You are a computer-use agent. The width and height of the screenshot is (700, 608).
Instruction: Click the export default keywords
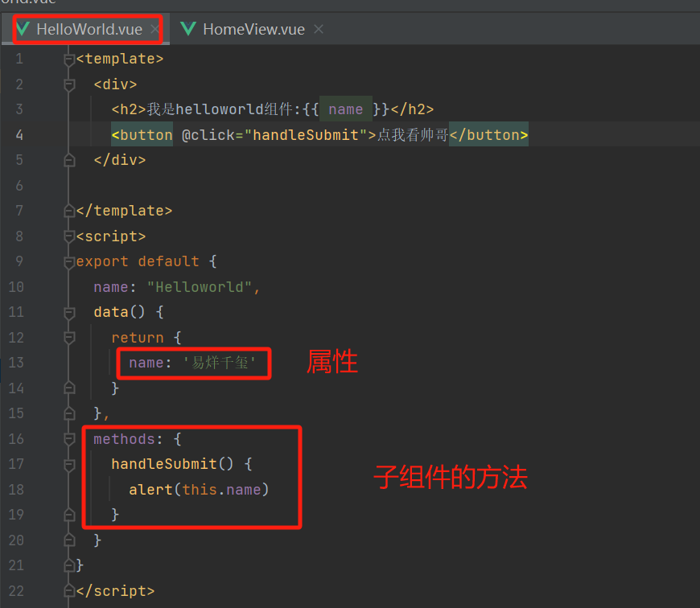click(x=138, y=261)
